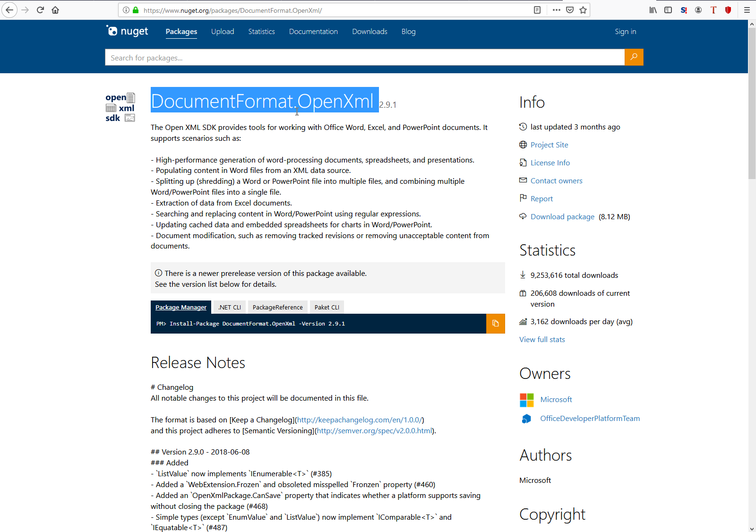
Task: Open the Microsoft owner link
Action: tap(556, 400)
